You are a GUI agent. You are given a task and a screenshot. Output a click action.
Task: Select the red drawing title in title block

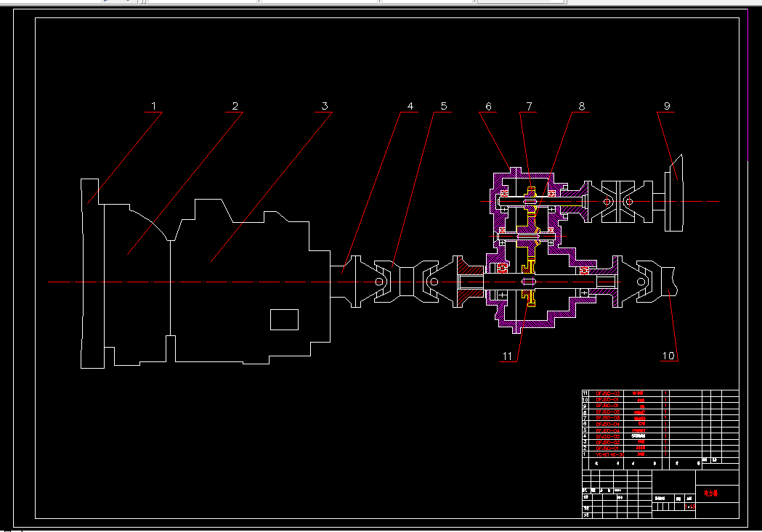[711, 493]
